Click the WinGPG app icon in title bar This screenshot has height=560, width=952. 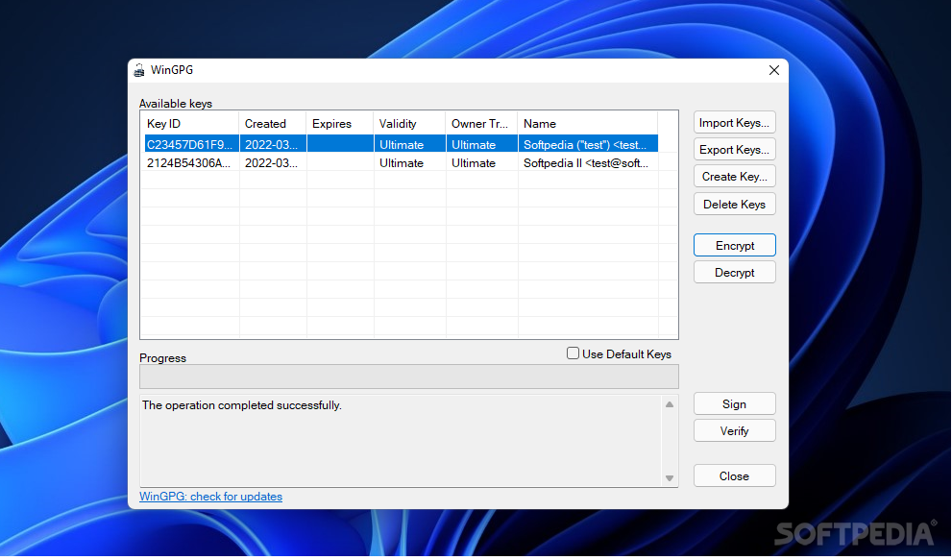click(x=139, y=70)
